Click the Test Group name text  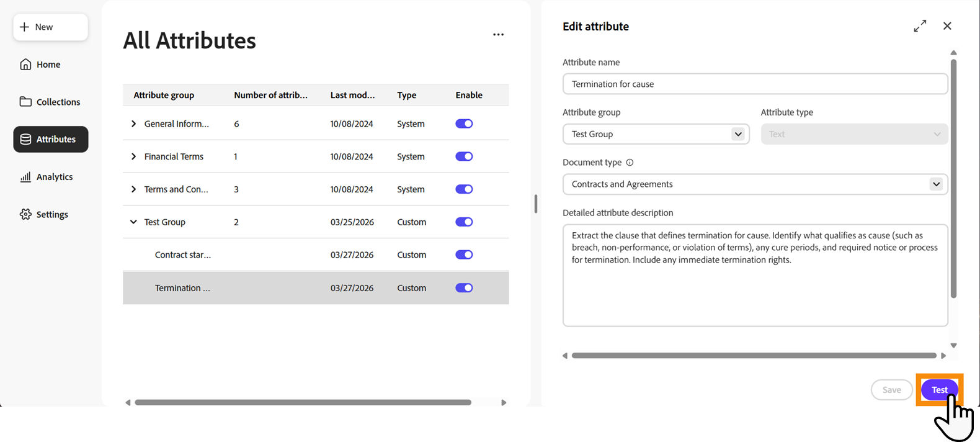[165, 222]
